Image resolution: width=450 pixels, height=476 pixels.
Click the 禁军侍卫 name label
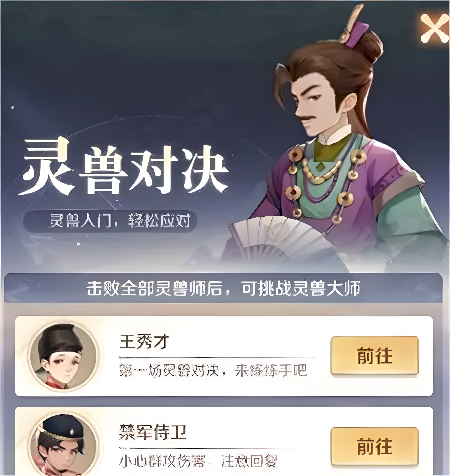point(153,432)
